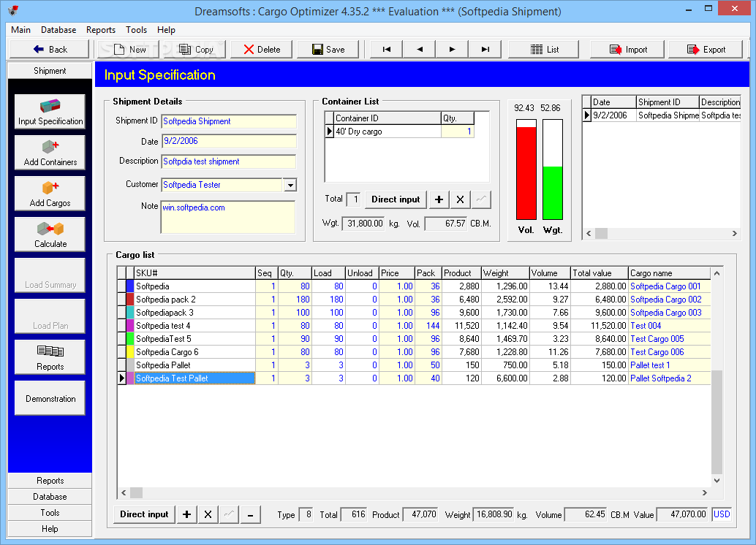Open the Reports icon in sidebar
The width and height of the screenshot is (756, 545).
[50, 357]
